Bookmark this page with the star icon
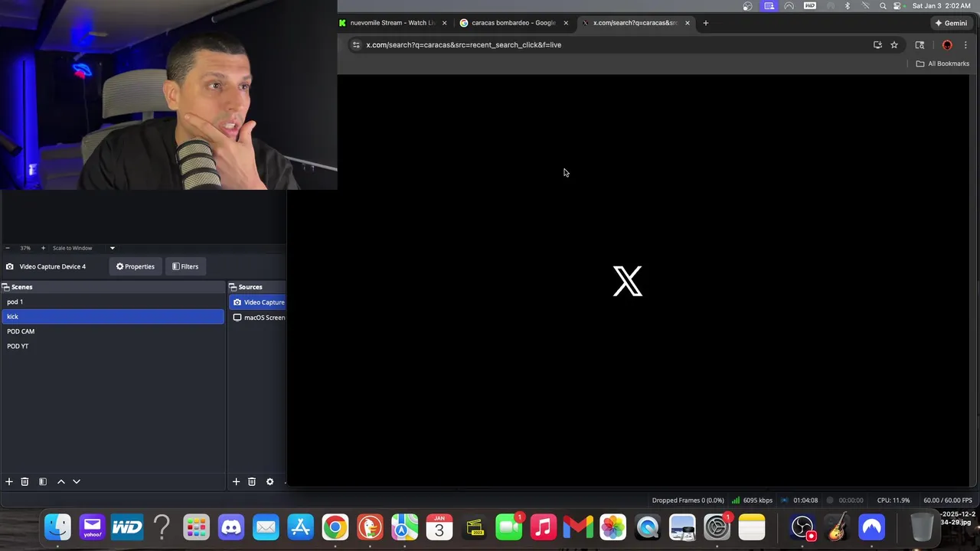980x551 pixels. coord(894,45)
